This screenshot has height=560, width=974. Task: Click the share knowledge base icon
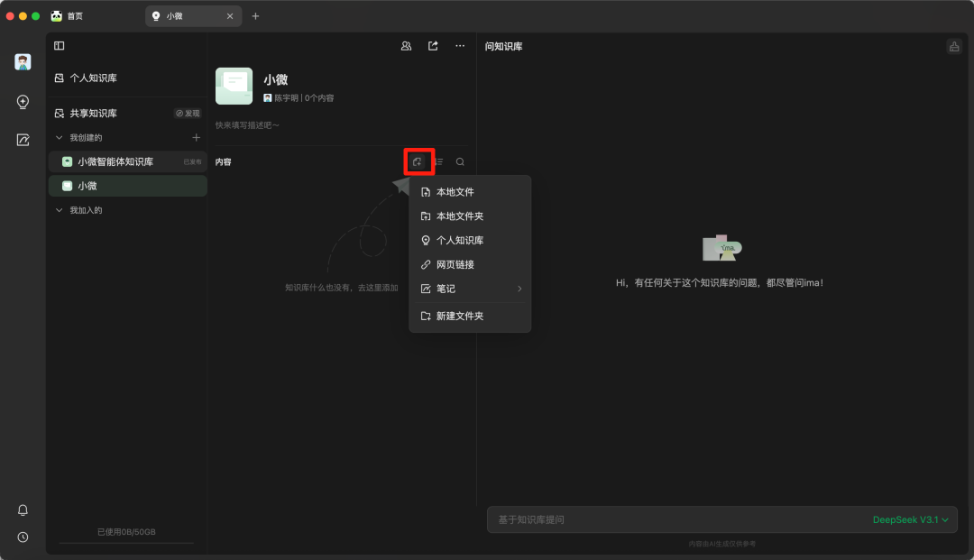point(433,46)
